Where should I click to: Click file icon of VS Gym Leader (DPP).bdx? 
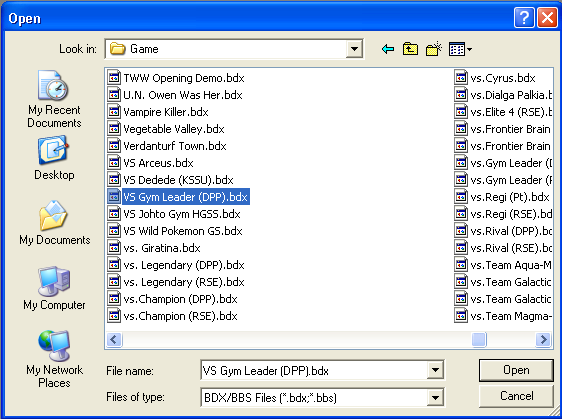tap(114, 196)
